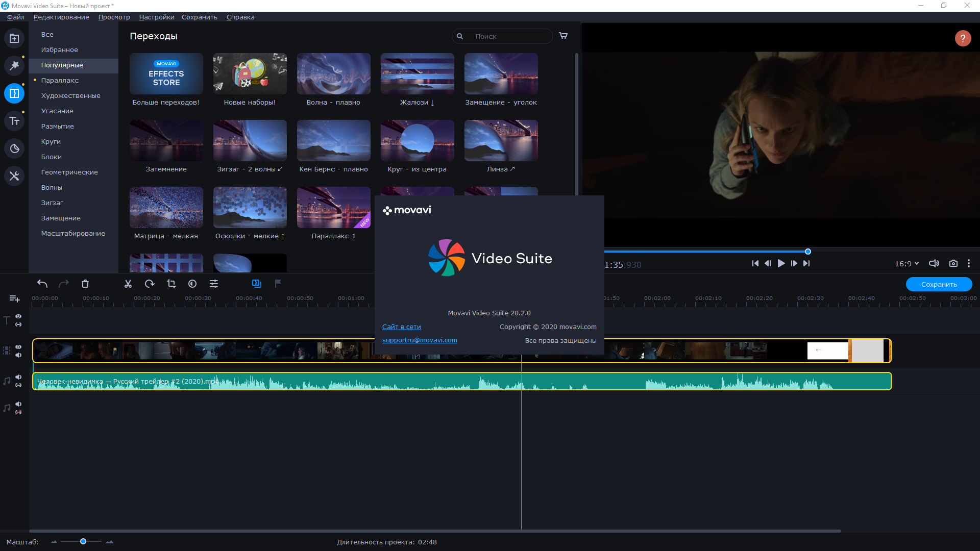Split clip with the scissors tool
The height and width of the screenshot is (551, 980).
pyautogui.click(x=128, y=284)
